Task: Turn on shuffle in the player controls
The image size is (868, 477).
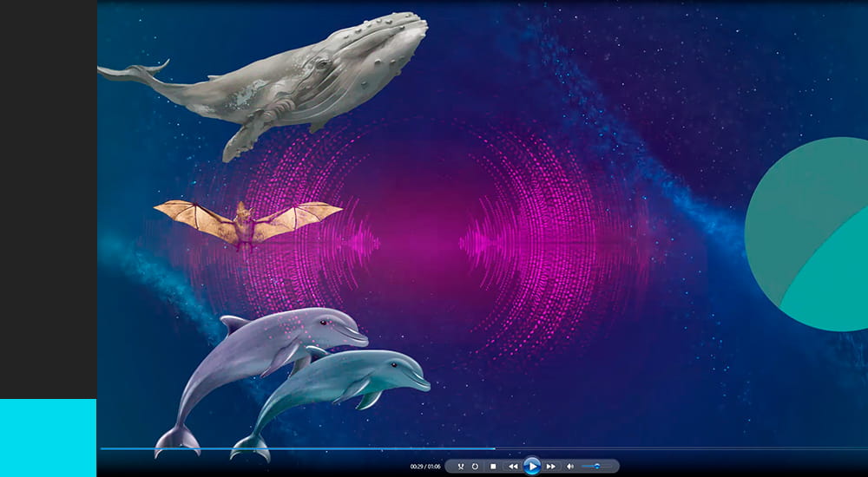Action: [460, 467]
